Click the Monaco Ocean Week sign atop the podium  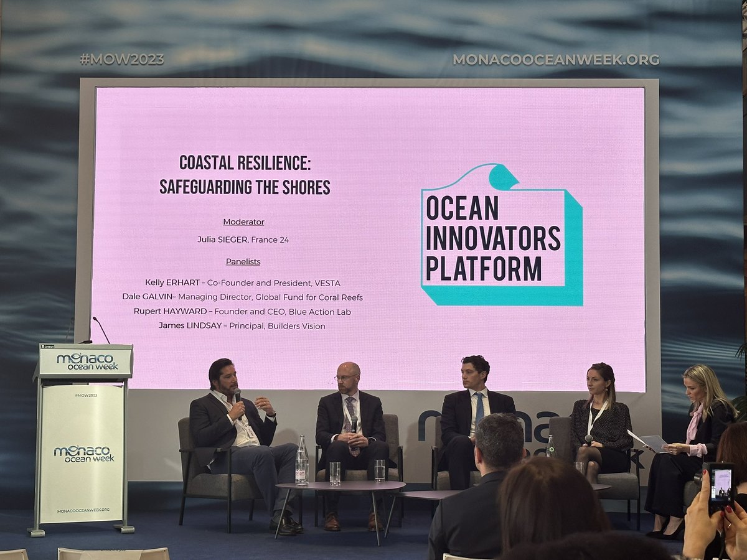click(x=87, y=361)
